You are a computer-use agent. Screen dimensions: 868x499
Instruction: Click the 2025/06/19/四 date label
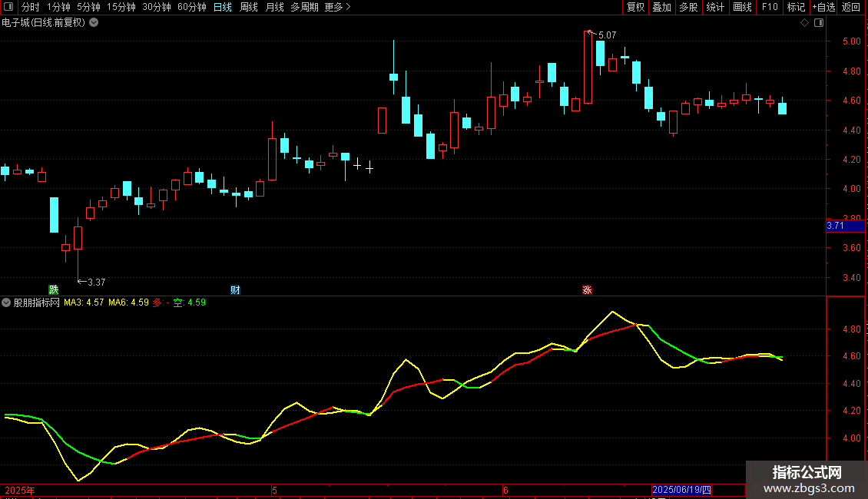681,490
